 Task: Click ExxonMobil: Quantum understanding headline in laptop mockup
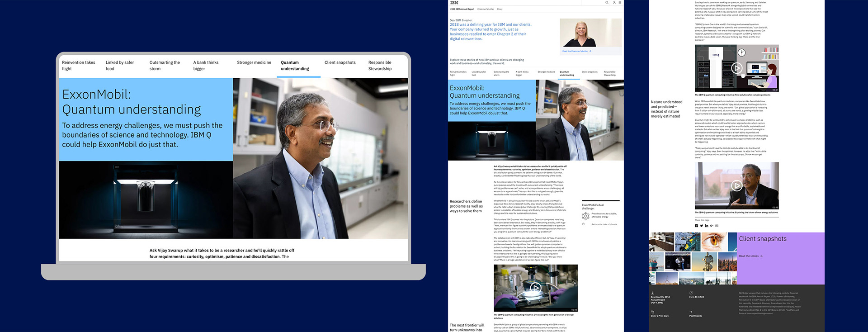(x=132, y=102)
